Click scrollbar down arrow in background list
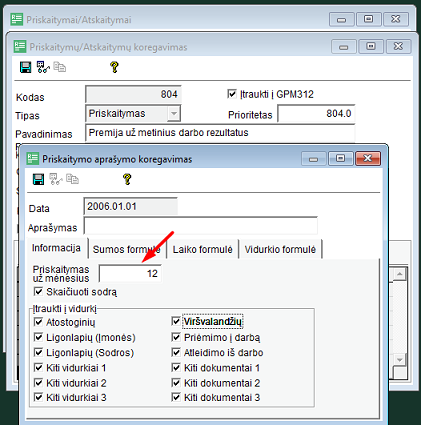The image size is (421, 425). [x=399, y=360]
